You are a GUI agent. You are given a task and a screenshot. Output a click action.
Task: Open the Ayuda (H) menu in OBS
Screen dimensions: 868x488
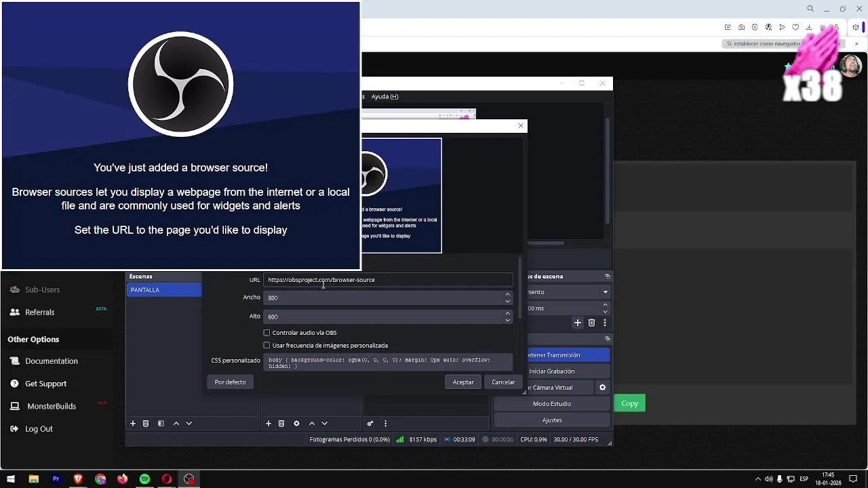click(x=384, y=97)
